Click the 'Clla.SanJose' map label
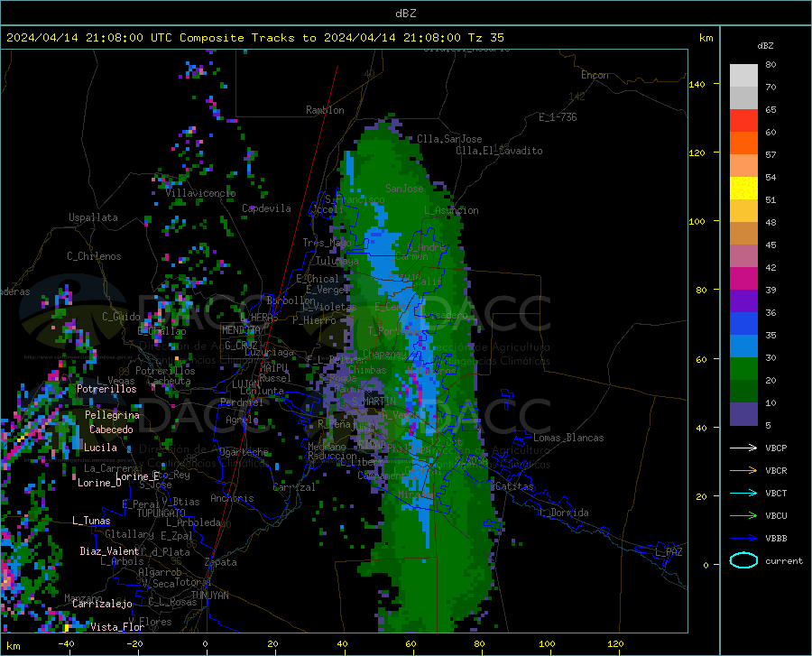This screenshot has height=656, width=812. (449, 139)
